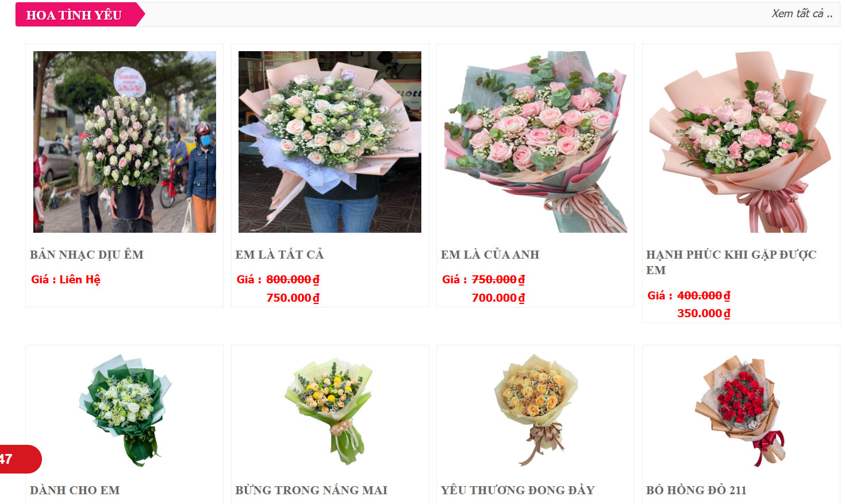Open the HOA TÌNH YÊU category tab
Viewport: 845px width, 504px height.
click(75, 15)
